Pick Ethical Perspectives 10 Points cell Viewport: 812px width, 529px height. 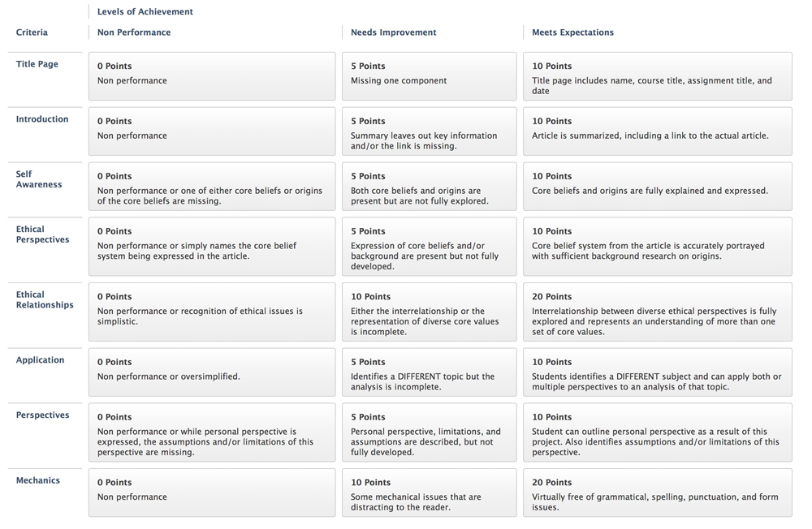coord(657,247)
